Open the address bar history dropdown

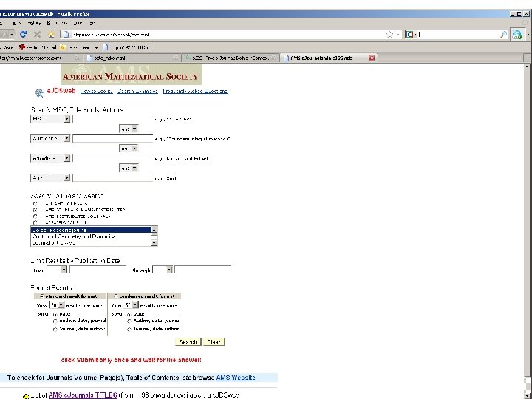coord(398,34)
